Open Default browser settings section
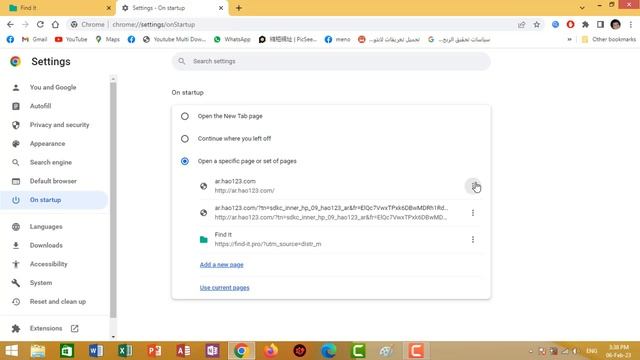Viewport: 640px width, 360px height. pos(53,181)
